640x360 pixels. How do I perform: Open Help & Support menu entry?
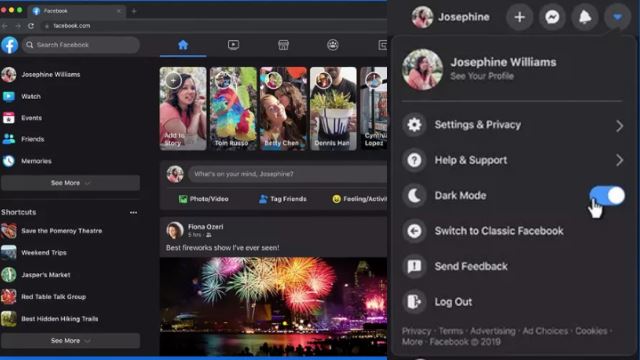coord(513,160)
